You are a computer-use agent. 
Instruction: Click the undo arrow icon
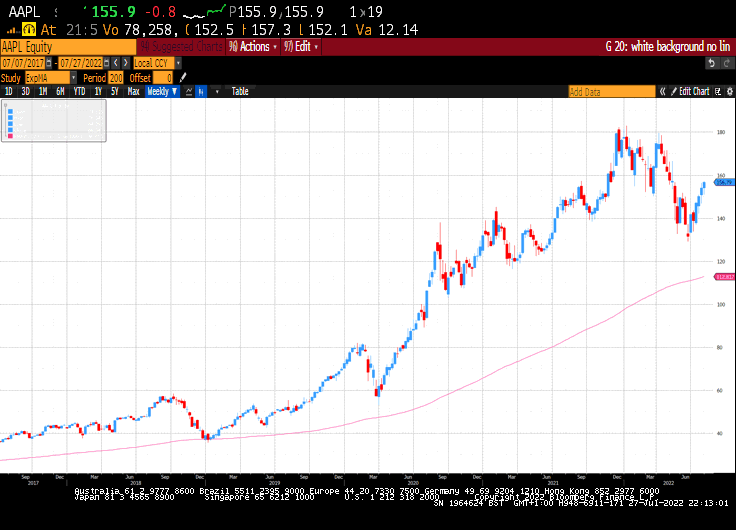pyautogui.click(x=712, y=63)
